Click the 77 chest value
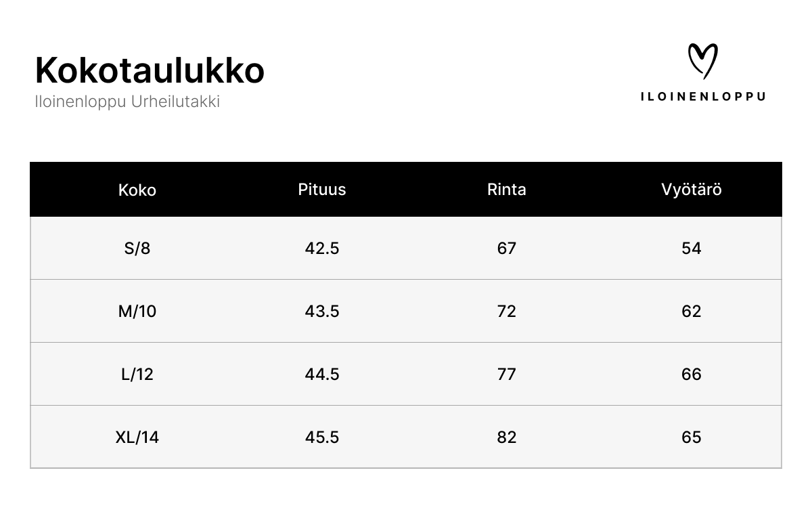The image size is (812, 512). coord(507,375)
